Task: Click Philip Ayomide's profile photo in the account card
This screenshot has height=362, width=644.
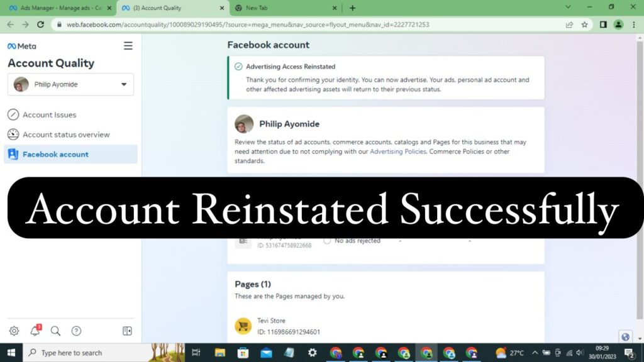Action: point(244,124)
